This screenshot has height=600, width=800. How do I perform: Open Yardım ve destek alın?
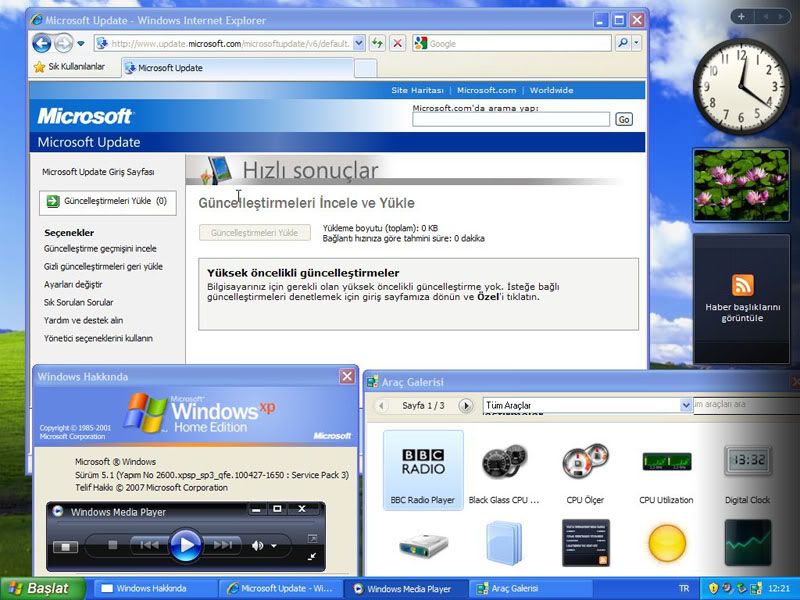pos(83,320)
